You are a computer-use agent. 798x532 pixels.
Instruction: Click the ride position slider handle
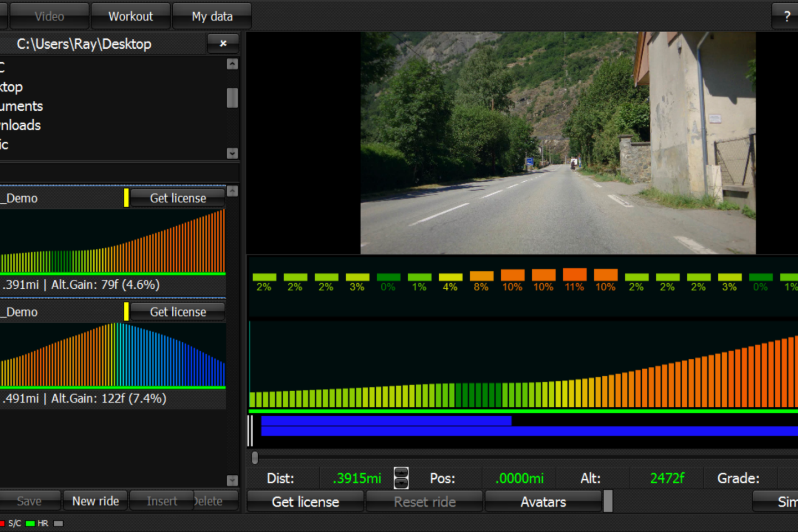(255, 458)
